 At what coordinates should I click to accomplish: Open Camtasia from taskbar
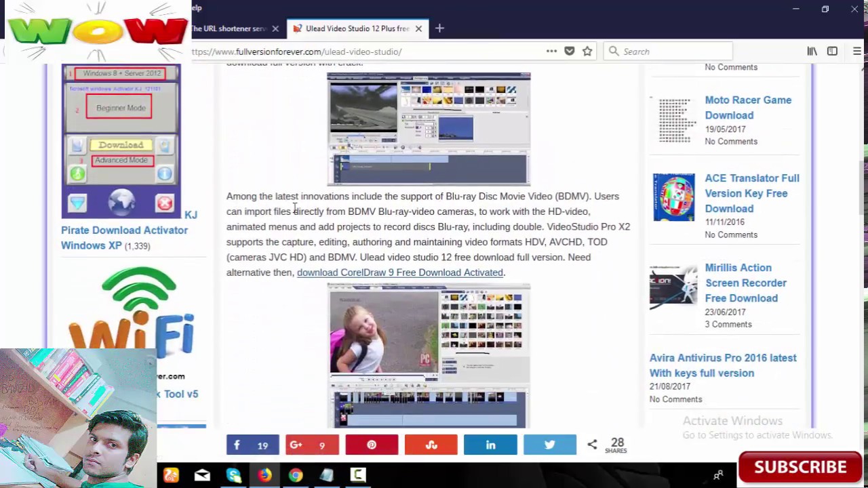point(358,476)
